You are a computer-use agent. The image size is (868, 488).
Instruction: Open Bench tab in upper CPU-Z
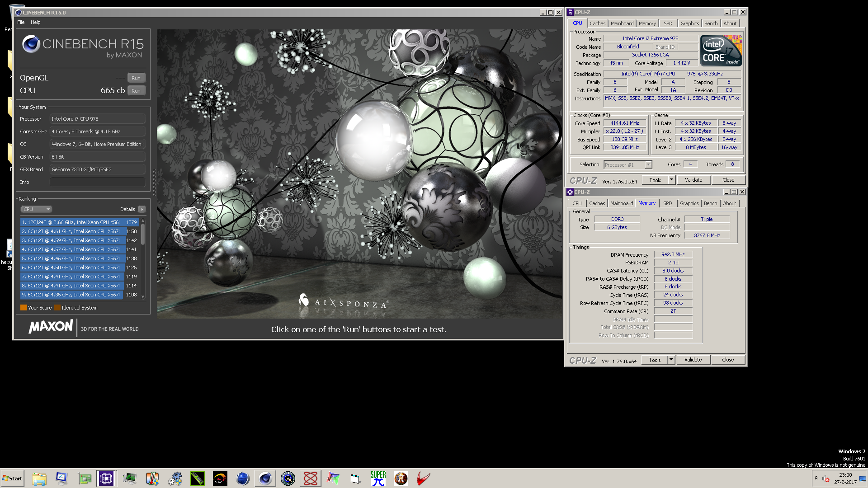tap(711, 23)
